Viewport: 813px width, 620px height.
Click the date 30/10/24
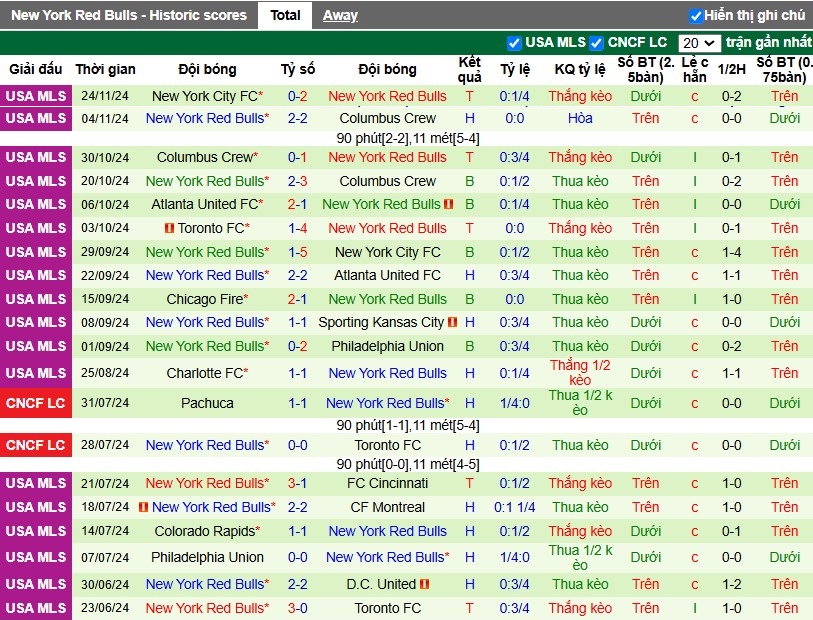(105, 158)
